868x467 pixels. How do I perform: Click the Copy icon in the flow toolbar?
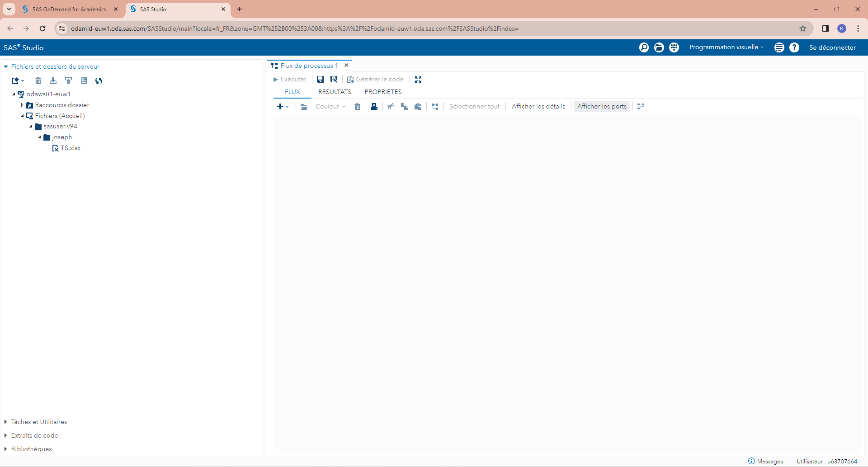pos(404,106)
